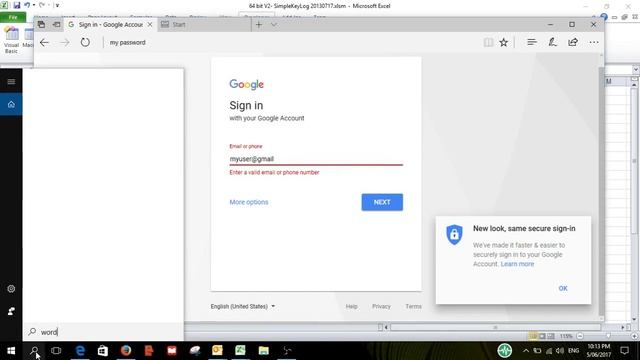Follow the Learn more link
Image resolution: width=640 pixels, height=360 pixels.
coord(517,264)
